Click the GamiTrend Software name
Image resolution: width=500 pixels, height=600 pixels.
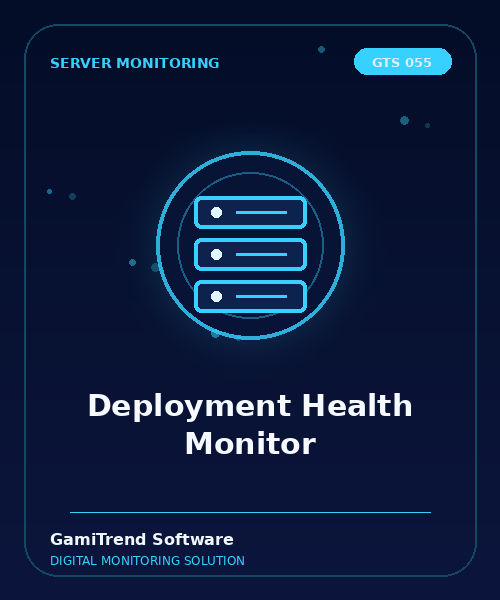[x=142, y=539]
